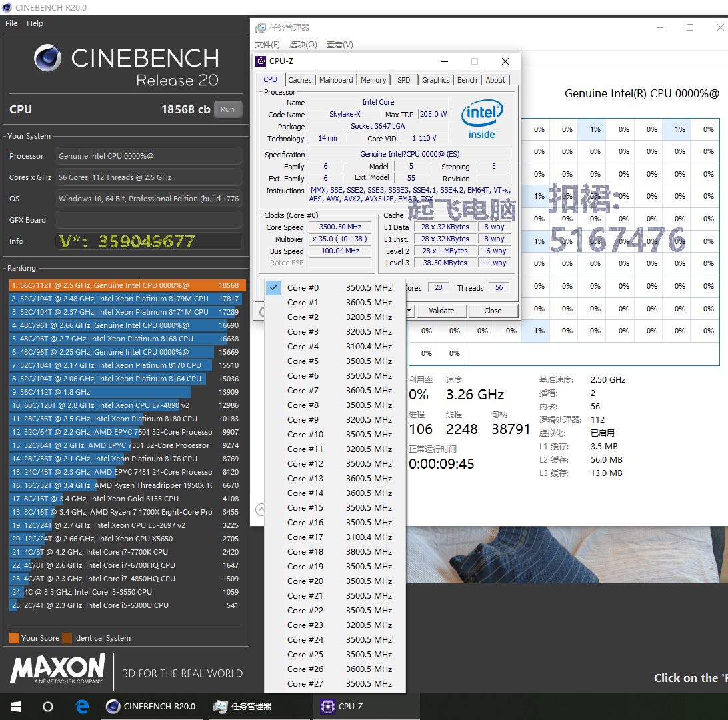Select Core #7 in the core list

tap(335, 391)
